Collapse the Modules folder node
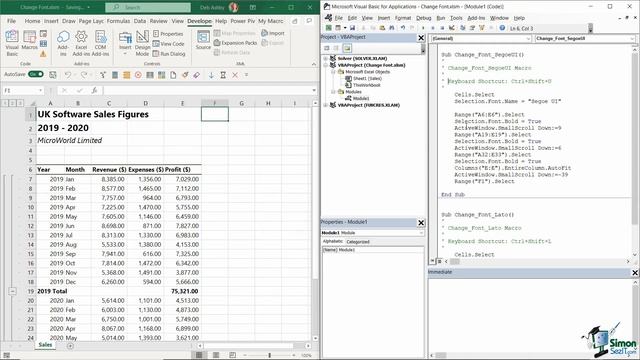 pyautogui.click(x=333, y=92)
